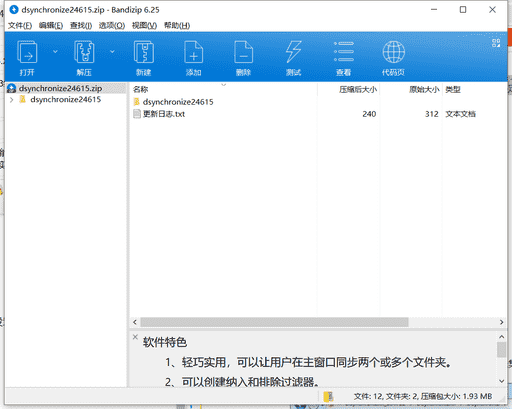Select dsynchronize24615 folder in the left tree
The width and height of the screenshot is (512, 409).
65,100
